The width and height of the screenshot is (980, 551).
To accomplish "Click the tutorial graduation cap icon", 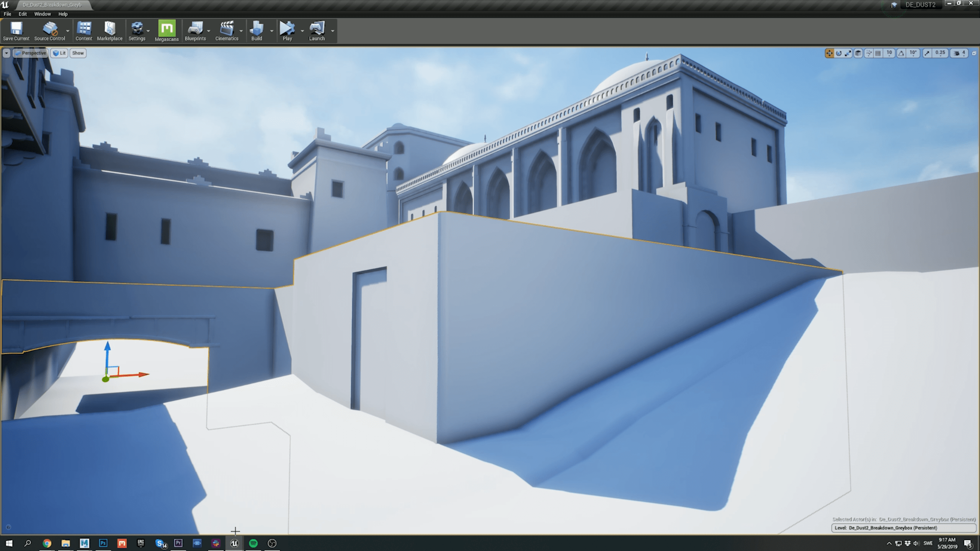I will (x=894, y=5).
